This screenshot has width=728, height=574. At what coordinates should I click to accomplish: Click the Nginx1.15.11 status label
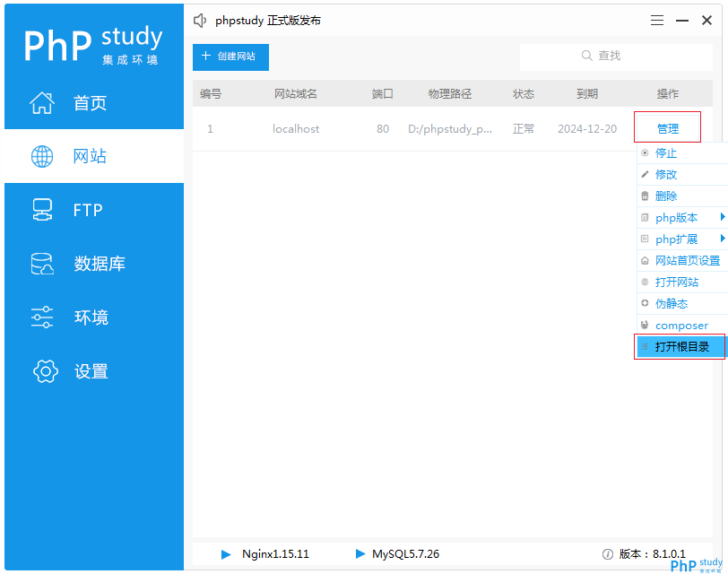click(275, 554)
